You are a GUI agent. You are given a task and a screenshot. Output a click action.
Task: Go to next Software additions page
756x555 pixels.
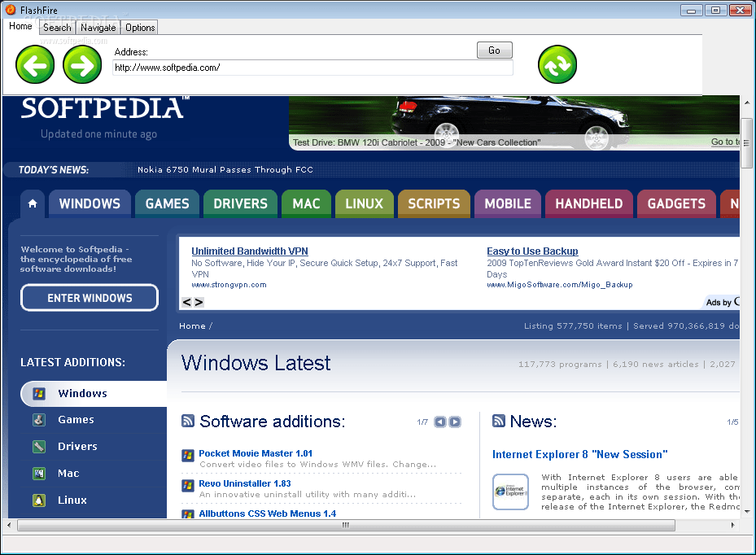pos(455,422)
